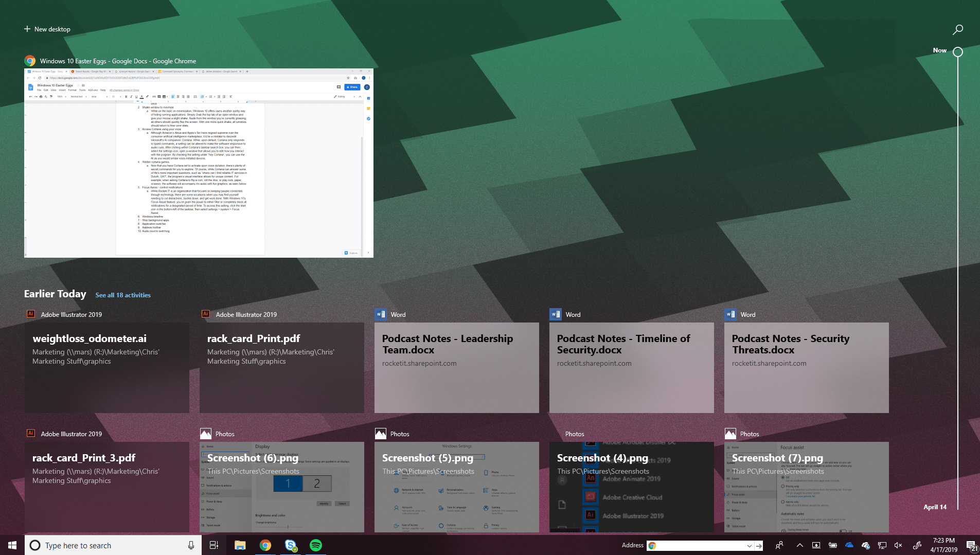See all 18 activities
Screen dimensions: 980x555
(x=123, y=295)
